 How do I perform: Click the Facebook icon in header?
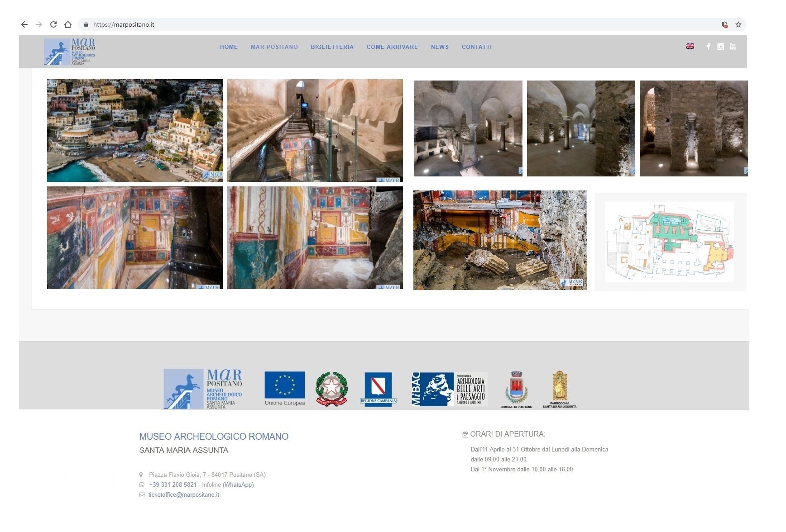708,47
